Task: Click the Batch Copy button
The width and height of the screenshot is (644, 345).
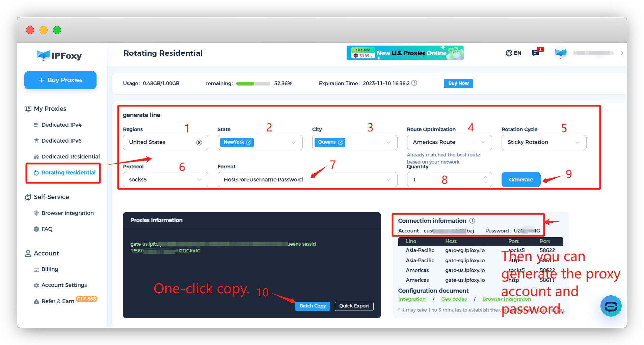Action: (313, 306)
